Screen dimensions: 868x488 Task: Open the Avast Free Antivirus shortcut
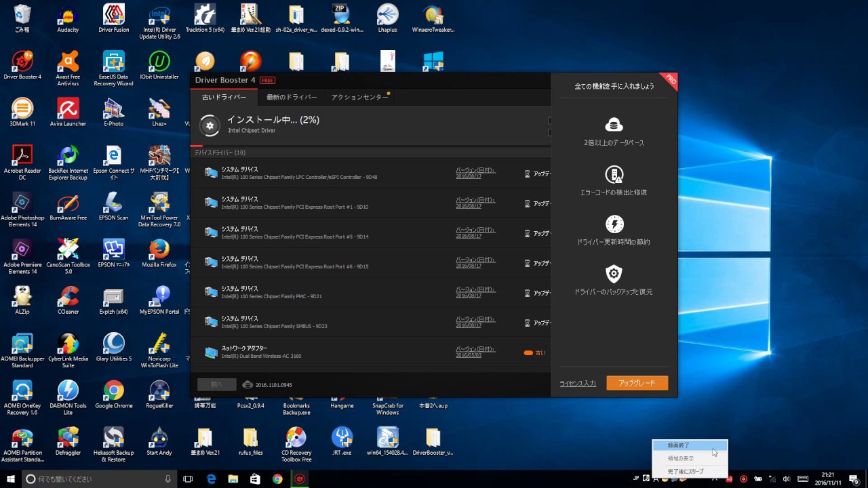pos(68,69)
